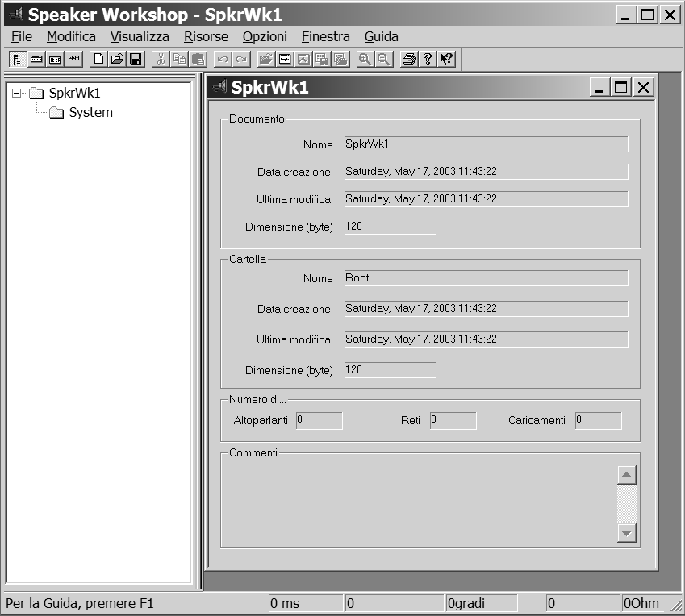The width and height of the screenshot is (685, 616).
Task: Click the fourth view-bar toggle icon
Action: [74, 59]
